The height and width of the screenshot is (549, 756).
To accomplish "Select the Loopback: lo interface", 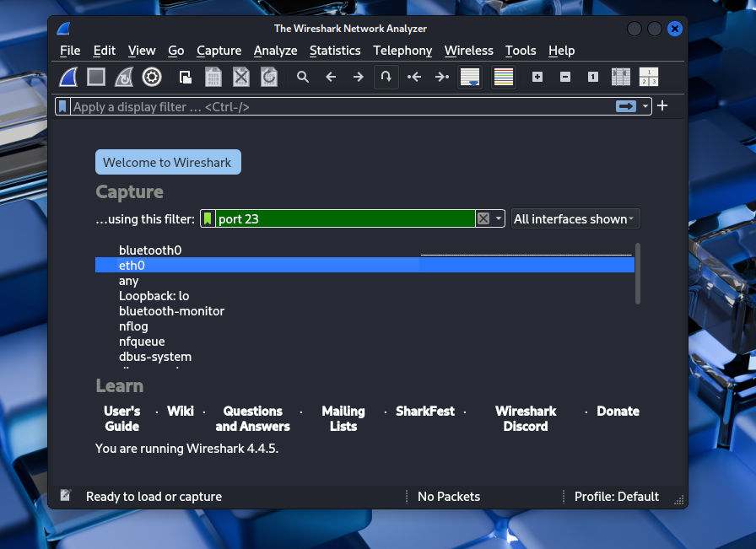I will point(154,296).
